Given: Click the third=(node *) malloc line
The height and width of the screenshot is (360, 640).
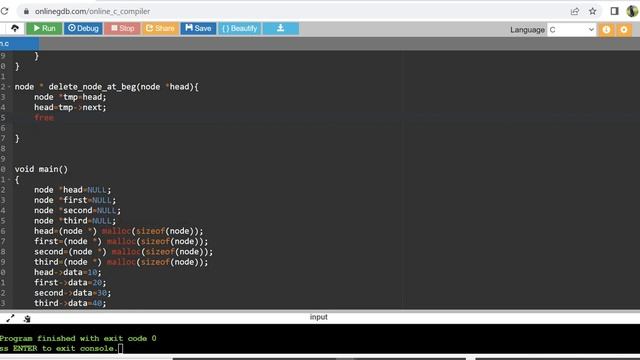Looking at the screenshot, I should [121, 262].
